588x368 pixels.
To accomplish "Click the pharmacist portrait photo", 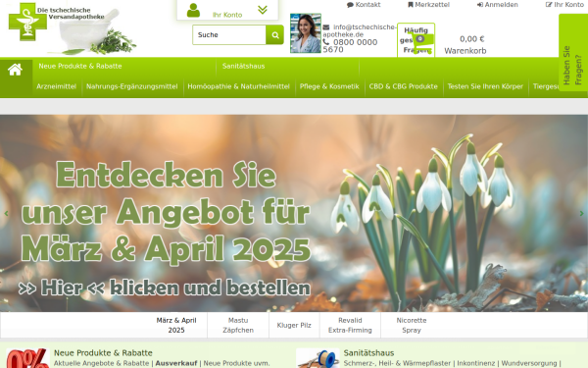I will coord(305,33).
